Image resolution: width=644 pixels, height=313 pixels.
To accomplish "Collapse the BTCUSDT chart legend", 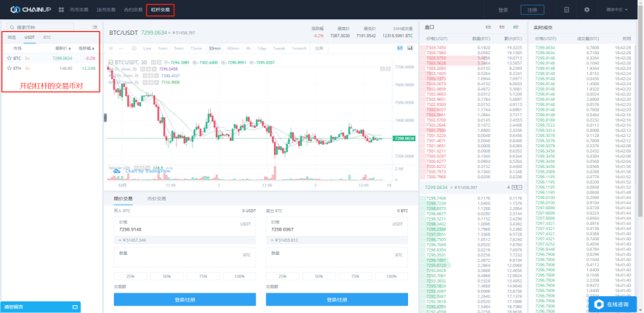I will click(110, 62).
